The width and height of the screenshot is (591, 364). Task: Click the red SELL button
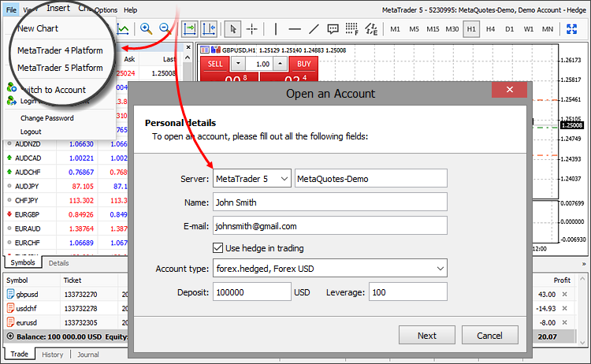[x=215, y=64]
